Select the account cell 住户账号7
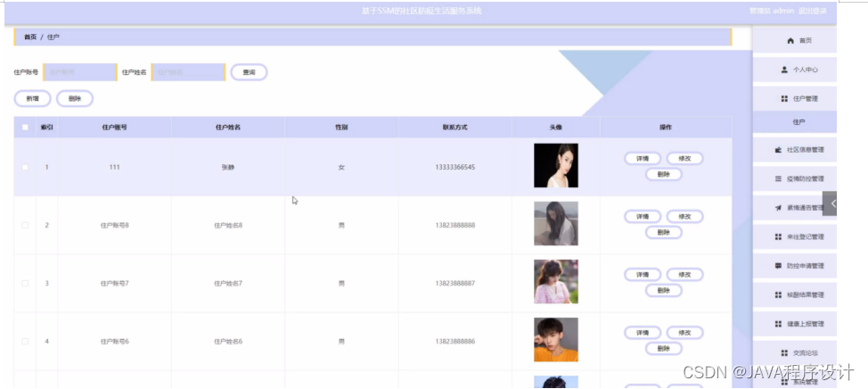Screen dimensions: 868x389 [x=115, y=283]
